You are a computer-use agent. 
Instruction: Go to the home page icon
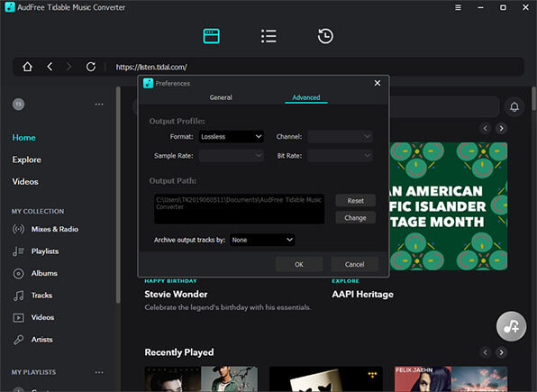point(27,67)
